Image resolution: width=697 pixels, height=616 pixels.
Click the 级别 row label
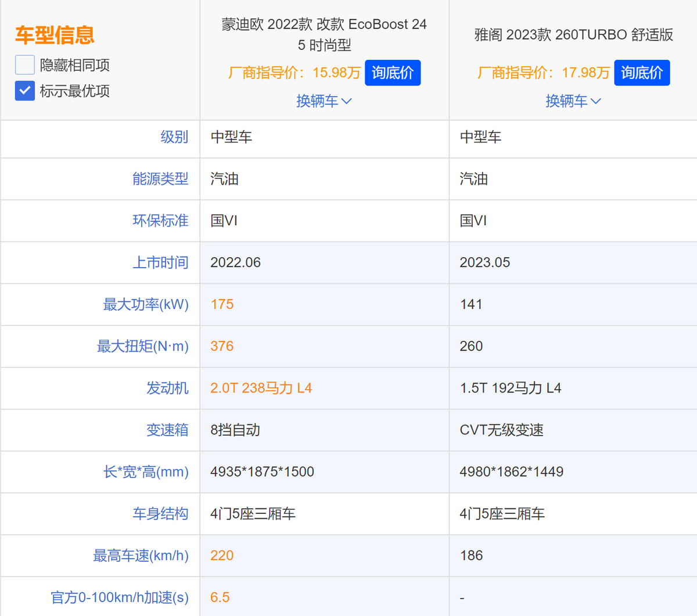tap(174, 137)
